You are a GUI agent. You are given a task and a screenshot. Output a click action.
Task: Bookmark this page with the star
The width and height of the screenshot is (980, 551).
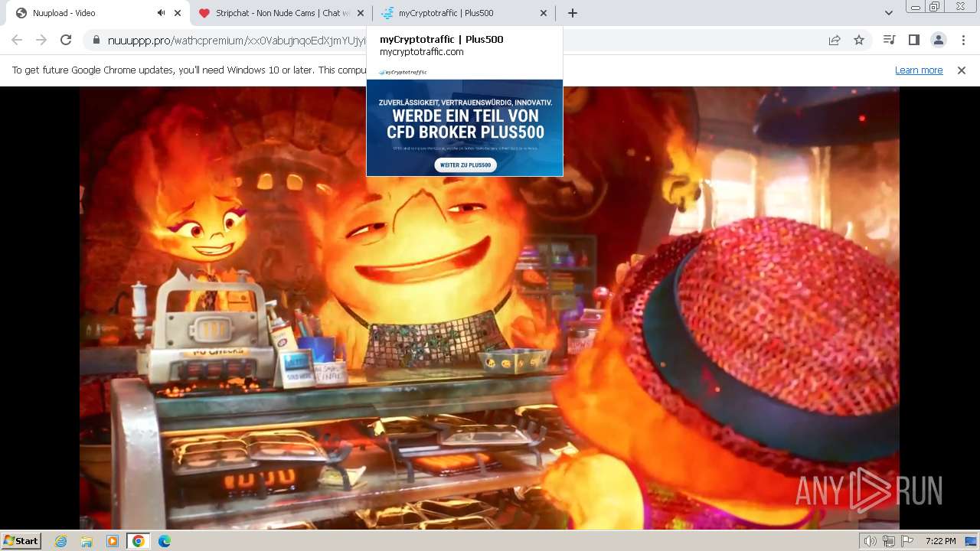click(x=859, y=40)
